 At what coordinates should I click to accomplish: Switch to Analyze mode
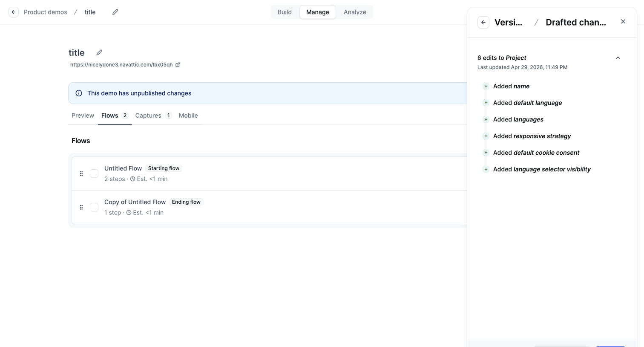coord(355,12)
